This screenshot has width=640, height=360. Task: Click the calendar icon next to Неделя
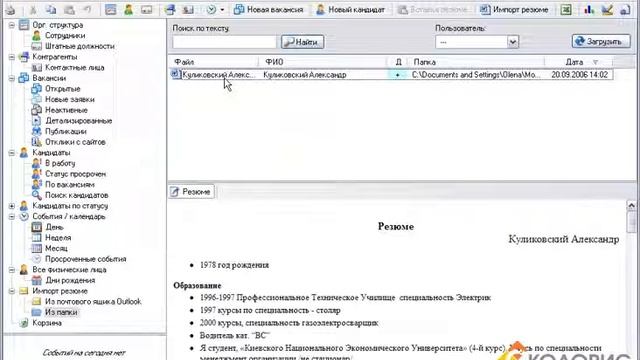coord(37,238)
